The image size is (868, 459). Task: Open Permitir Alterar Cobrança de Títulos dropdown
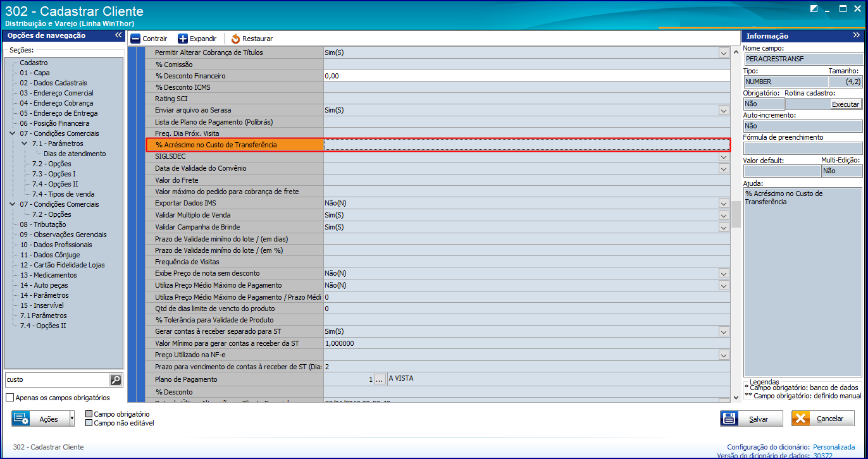click(x=724, y=53)
